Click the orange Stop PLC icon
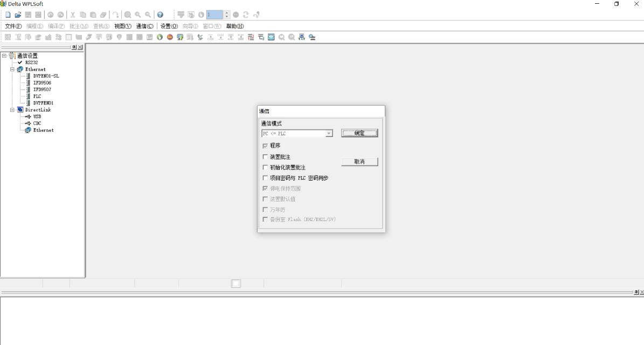Viewport: 644px width, 345px height. (170, 37)
